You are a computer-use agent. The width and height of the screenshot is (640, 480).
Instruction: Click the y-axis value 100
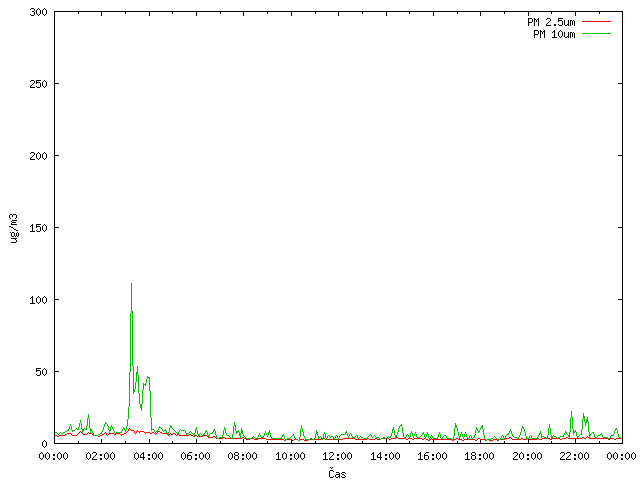pos(38,300)
